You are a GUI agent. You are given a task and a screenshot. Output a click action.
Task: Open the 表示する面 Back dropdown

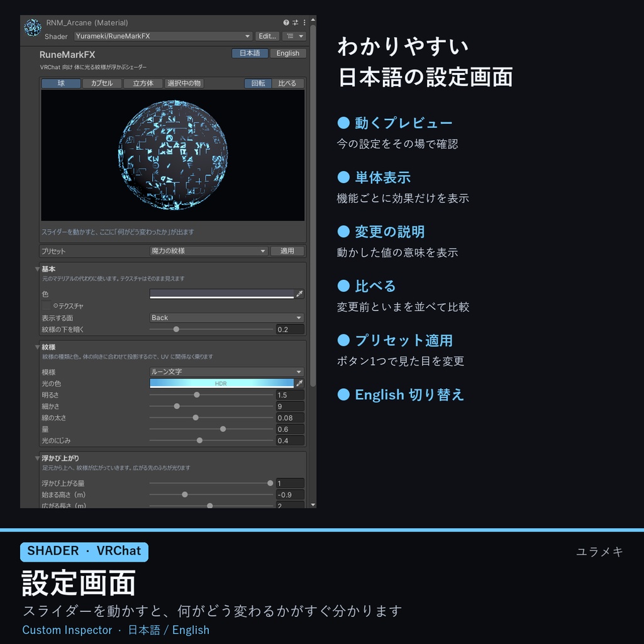tap(226, 318)
